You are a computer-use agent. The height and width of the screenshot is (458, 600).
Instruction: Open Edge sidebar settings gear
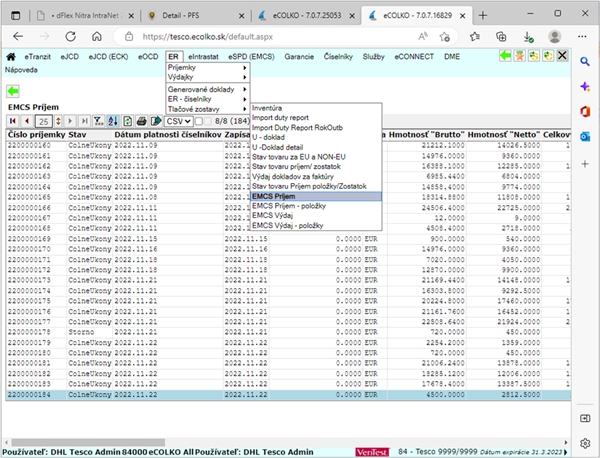(x=585, y=443)
